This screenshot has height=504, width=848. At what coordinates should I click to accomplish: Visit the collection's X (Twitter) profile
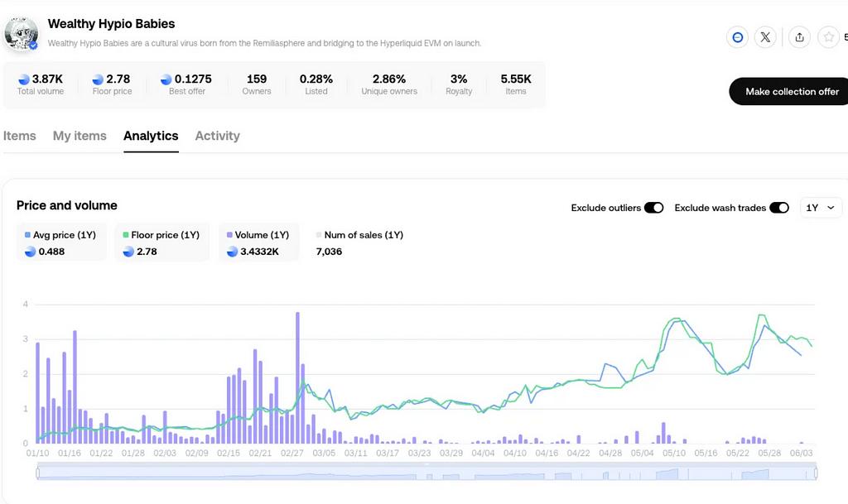pyautogui.click(x=765, y=37)
